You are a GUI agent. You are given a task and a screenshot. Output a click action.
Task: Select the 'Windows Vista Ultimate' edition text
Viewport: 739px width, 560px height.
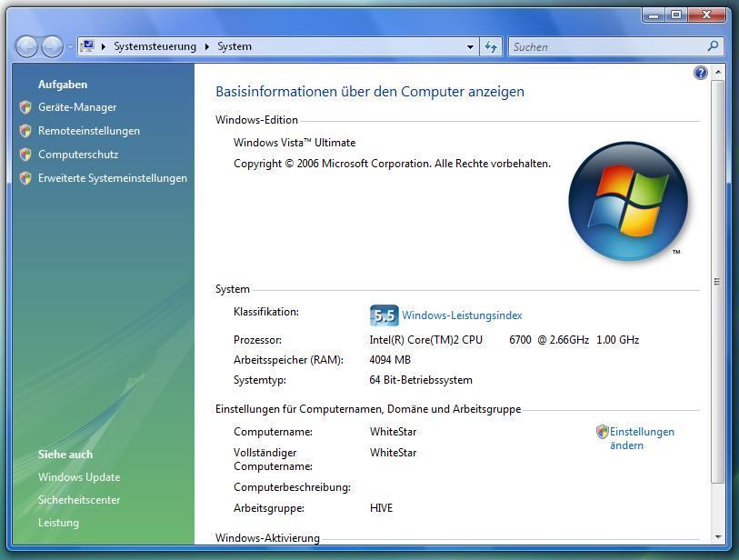click(295, 143)
